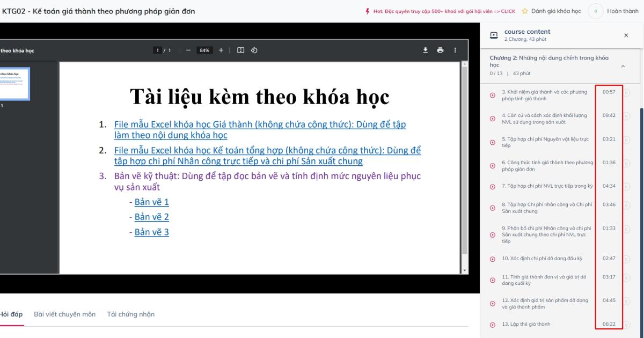Click the 84% zoom level field
644x338 pixels.
(204, 50)
